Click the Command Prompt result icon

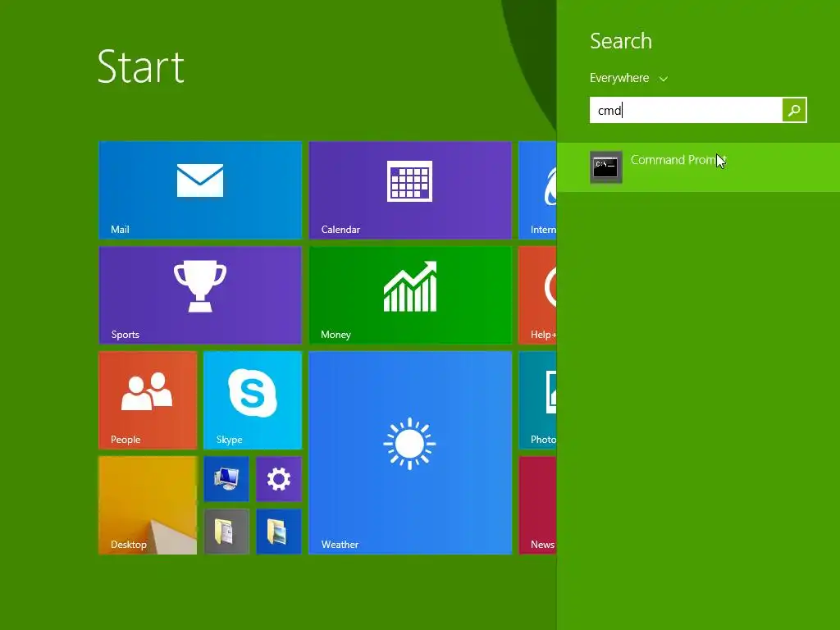[x=606, y=167]
